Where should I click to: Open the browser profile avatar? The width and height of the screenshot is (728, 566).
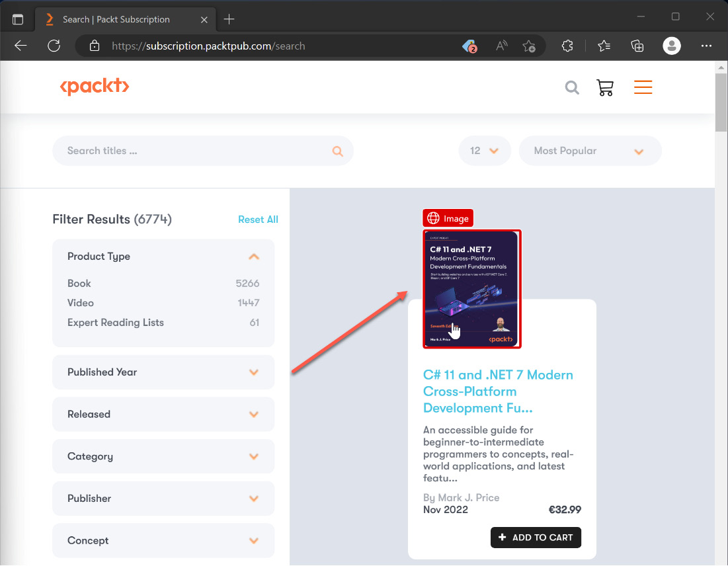tap(671, 46)
